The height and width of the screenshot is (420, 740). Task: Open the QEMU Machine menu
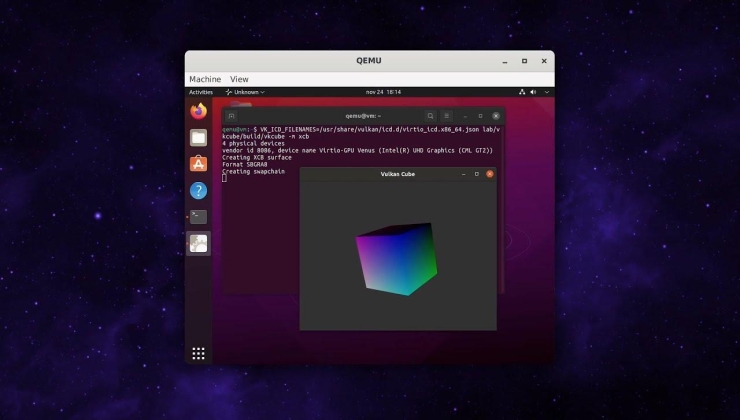point(205,79)
